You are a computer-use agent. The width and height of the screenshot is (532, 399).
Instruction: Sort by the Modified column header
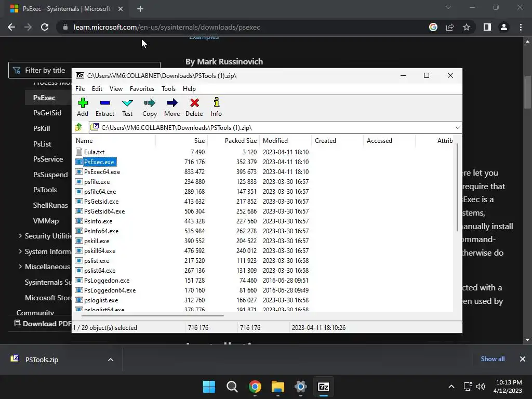275,141
